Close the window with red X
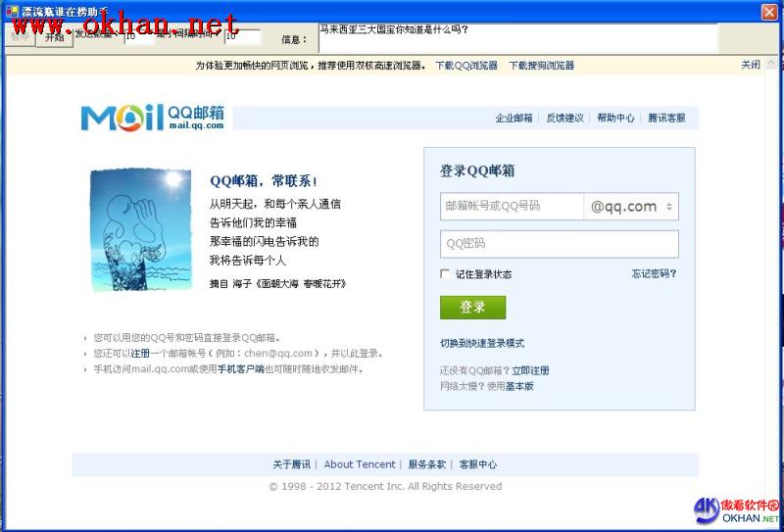This screenshot has height=532, width=784. point(769,12)
